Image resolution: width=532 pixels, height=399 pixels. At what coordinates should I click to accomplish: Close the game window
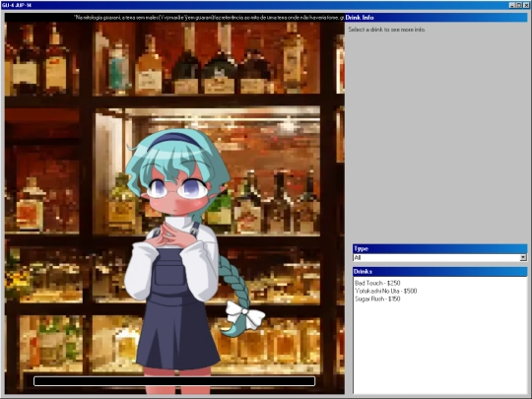526,5
